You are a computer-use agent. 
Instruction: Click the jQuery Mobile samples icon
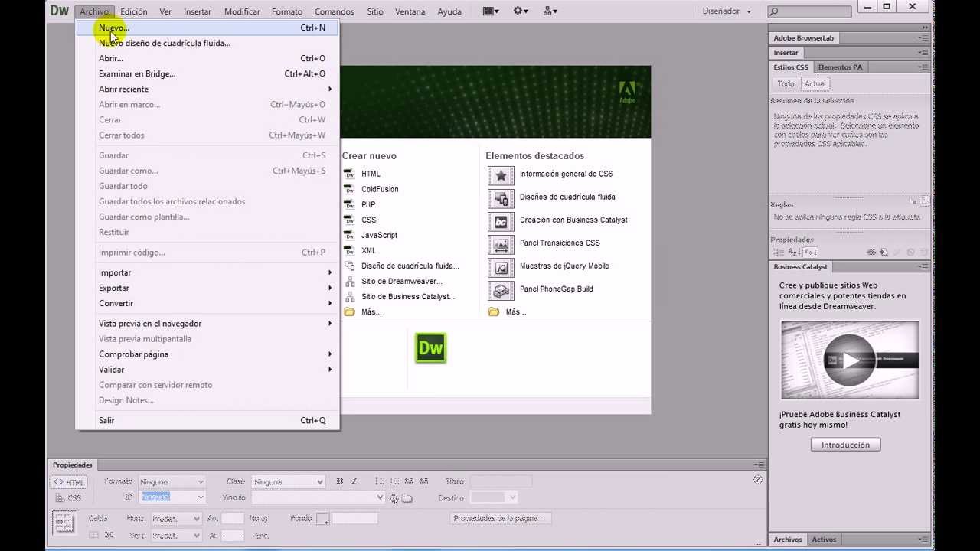(501, 267)
